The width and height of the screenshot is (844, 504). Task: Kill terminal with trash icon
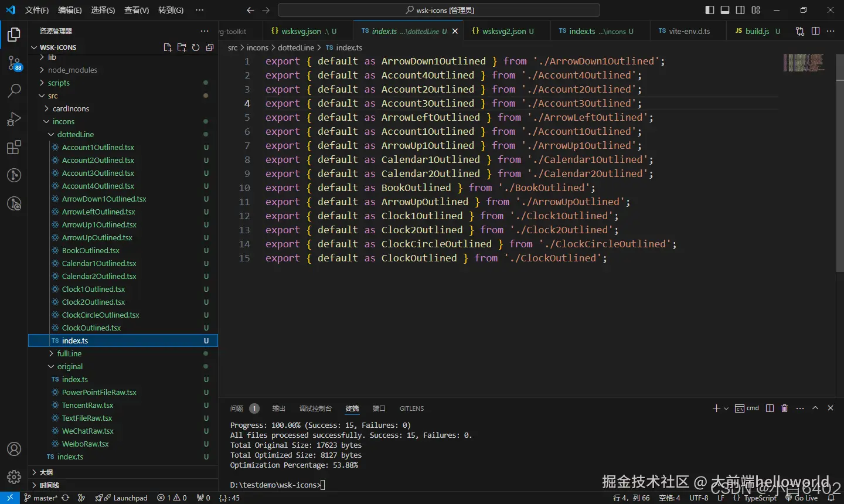(x=784, y=408)
